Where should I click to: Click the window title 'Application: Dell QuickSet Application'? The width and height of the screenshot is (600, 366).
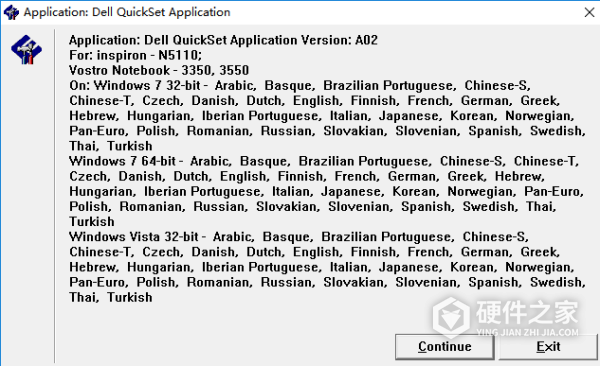point(127,12)
